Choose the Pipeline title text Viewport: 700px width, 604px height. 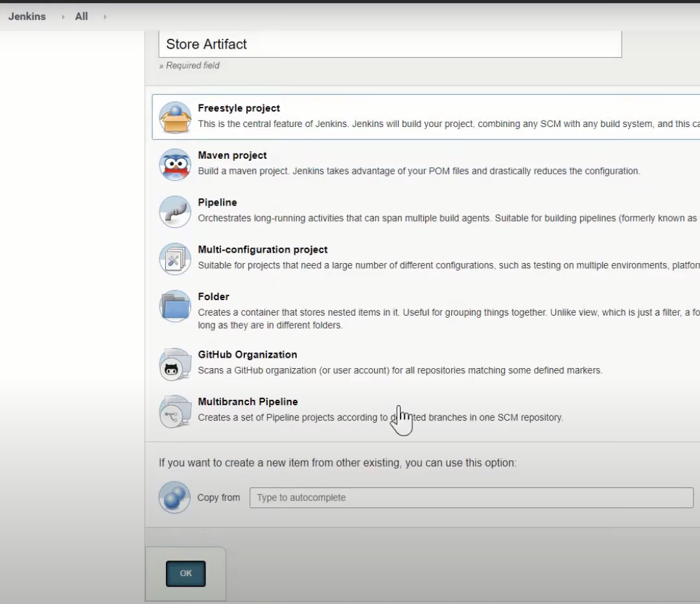click(217, 202)
